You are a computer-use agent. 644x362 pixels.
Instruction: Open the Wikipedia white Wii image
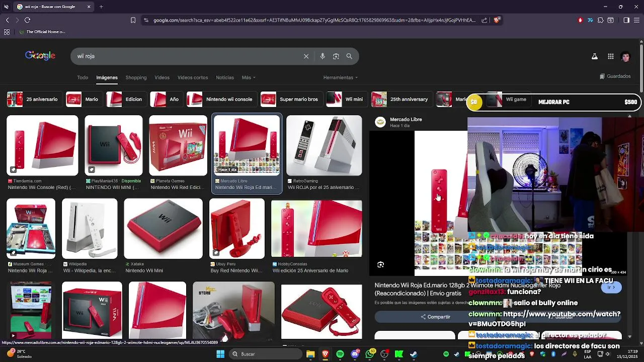click(90, 229)
